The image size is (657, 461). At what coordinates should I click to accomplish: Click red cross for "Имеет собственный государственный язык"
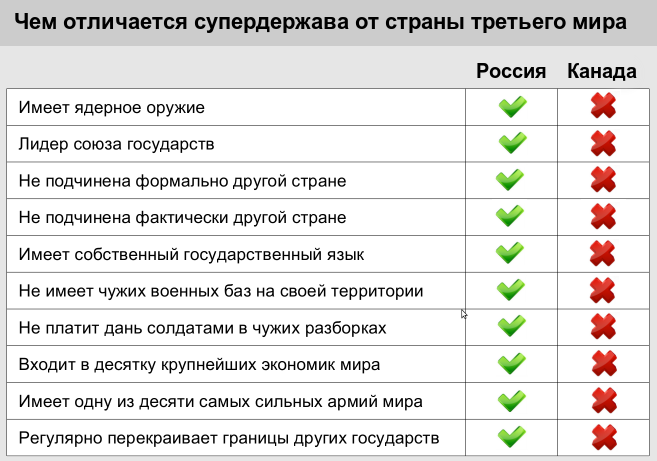point(603,253)
